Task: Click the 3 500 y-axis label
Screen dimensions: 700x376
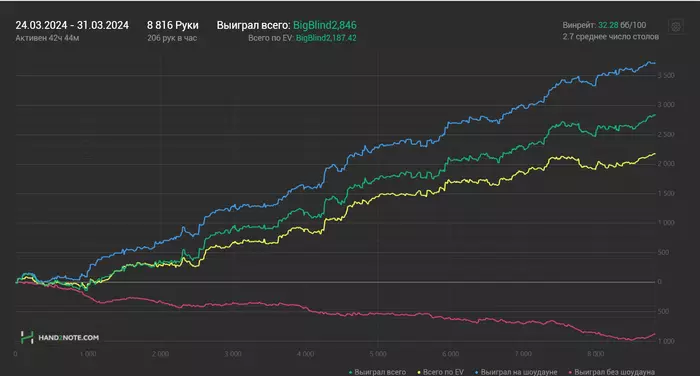Action: coord(666,75)
